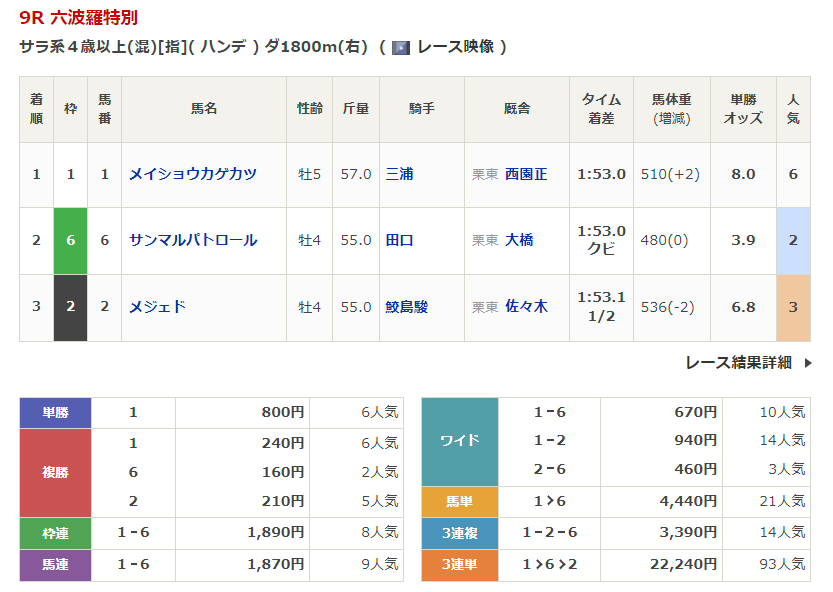833x592 pixels.
Task: Open horse メイショウカゲカツ page
Action: pyautogui.click(x=193, y=174)
